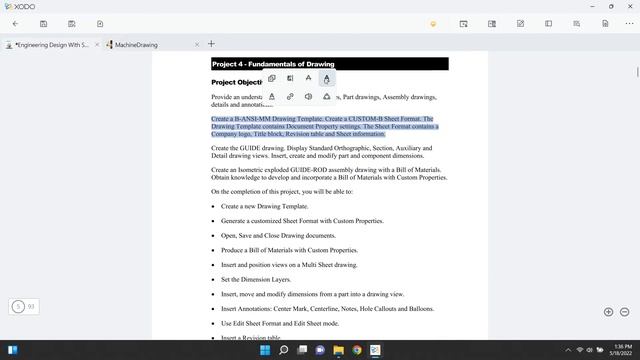Switch to the MachineDrawing tab

coord(136,45)
